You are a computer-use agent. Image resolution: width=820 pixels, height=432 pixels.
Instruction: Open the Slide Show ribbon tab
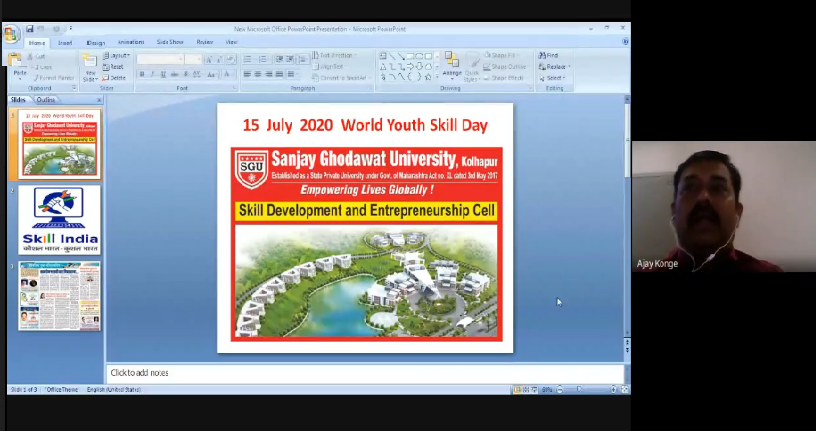170,42
